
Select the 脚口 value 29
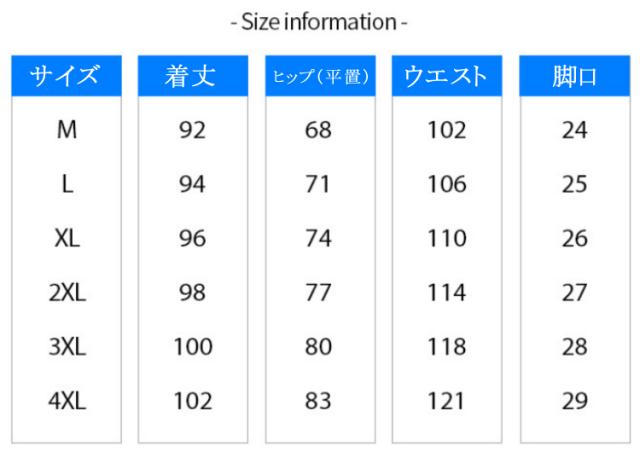pyautogui.click(x=574, y=401)
